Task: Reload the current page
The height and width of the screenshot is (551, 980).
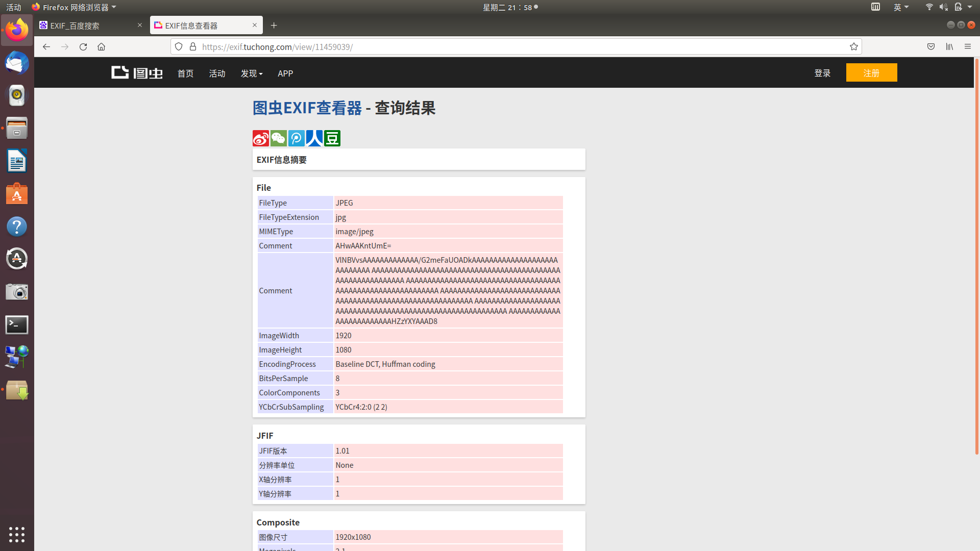Action: 83,46
